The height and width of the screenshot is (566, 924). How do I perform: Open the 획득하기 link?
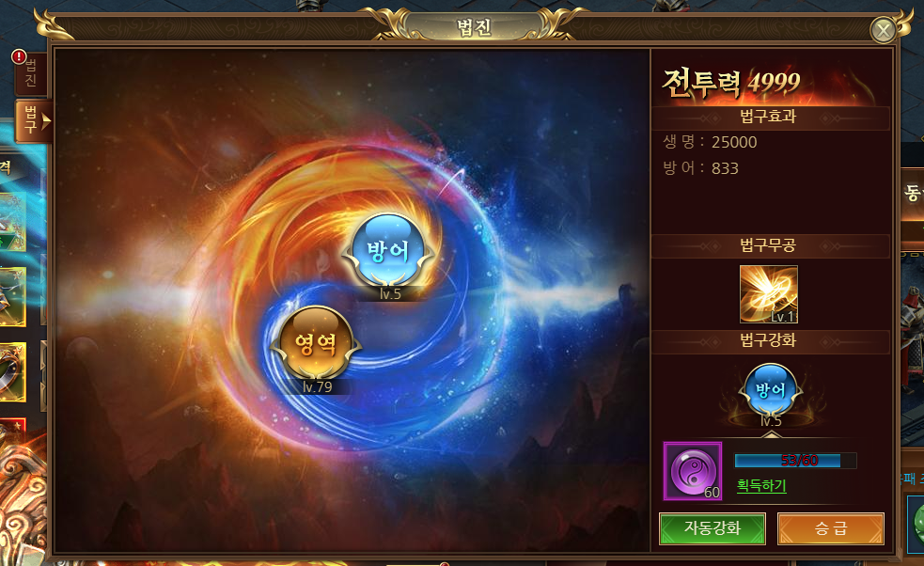point(761,486)
